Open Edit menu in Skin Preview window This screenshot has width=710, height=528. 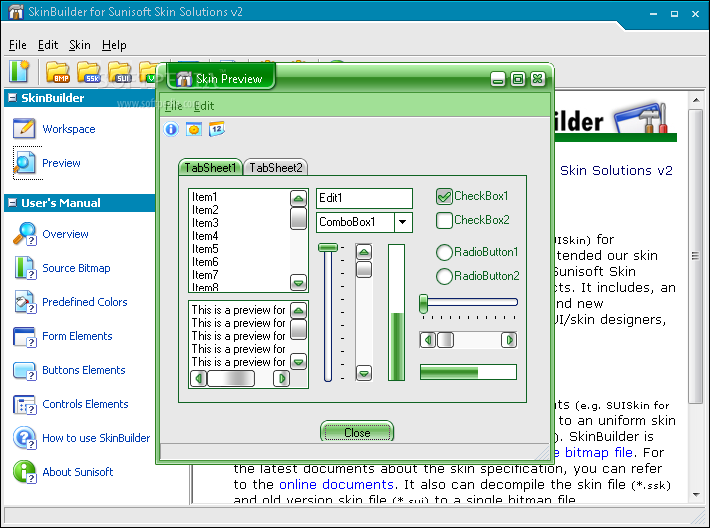click(x=204, y=106)
